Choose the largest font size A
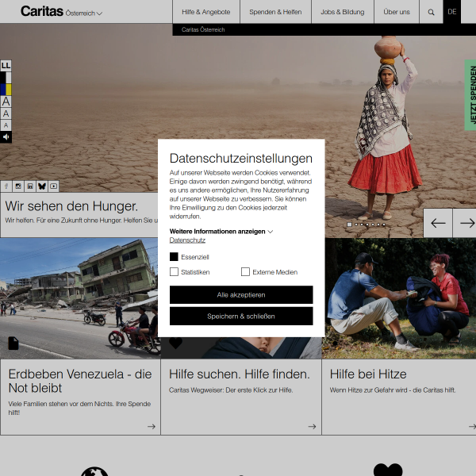Viewport: 476px width, 476px height. 6,102
